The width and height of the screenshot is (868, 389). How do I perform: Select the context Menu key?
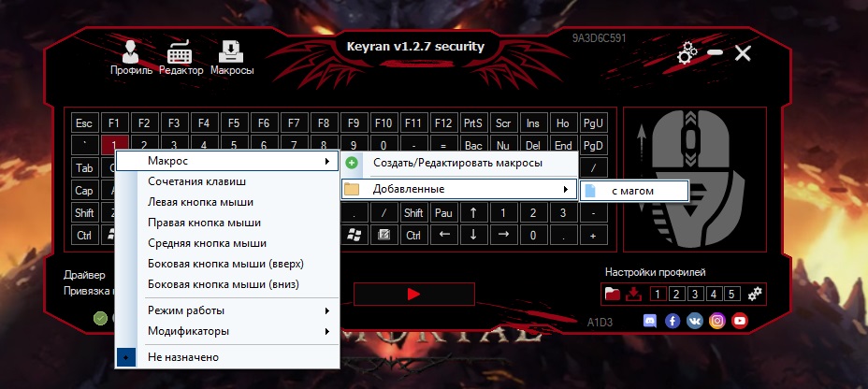click(383, 235)
